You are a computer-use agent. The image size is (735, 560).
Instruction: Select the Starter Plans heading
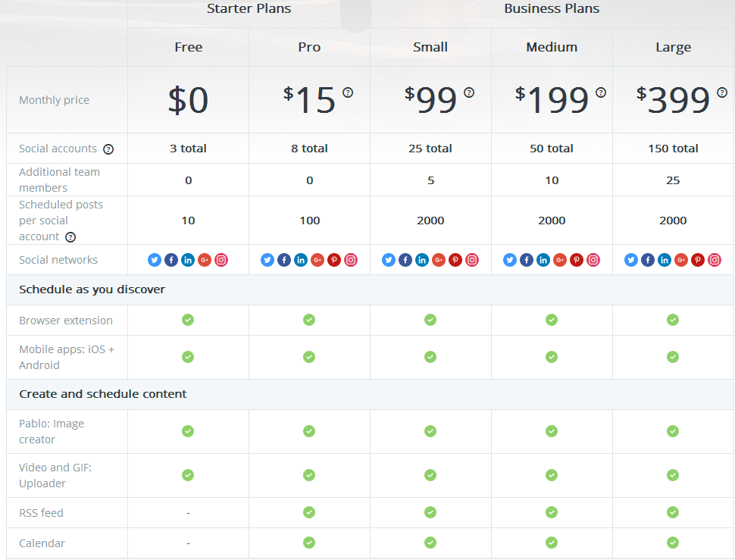249,9
